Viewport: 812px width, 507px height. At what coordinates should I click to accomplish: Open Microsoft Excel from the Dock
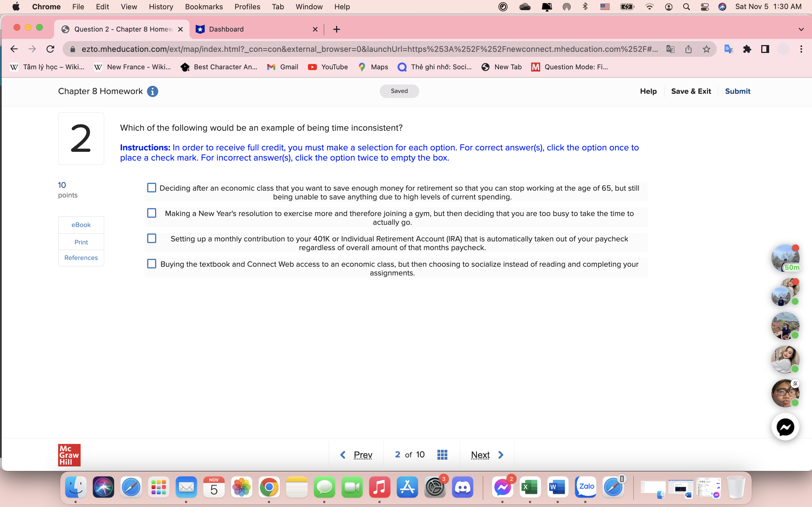point(530,487)
